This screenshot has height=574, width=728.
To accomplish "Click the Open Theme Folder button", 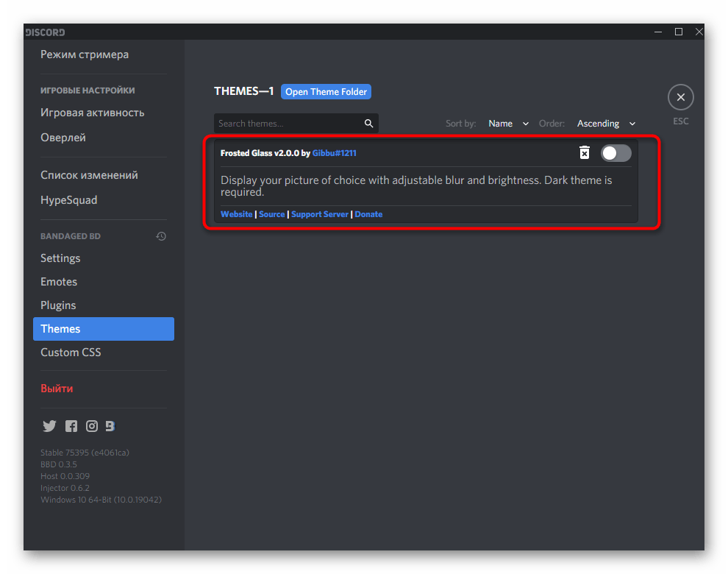I will 326,91.
